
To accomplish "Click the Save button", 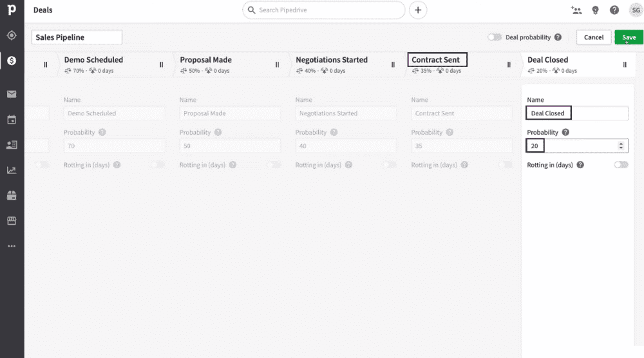I will 629,37.
